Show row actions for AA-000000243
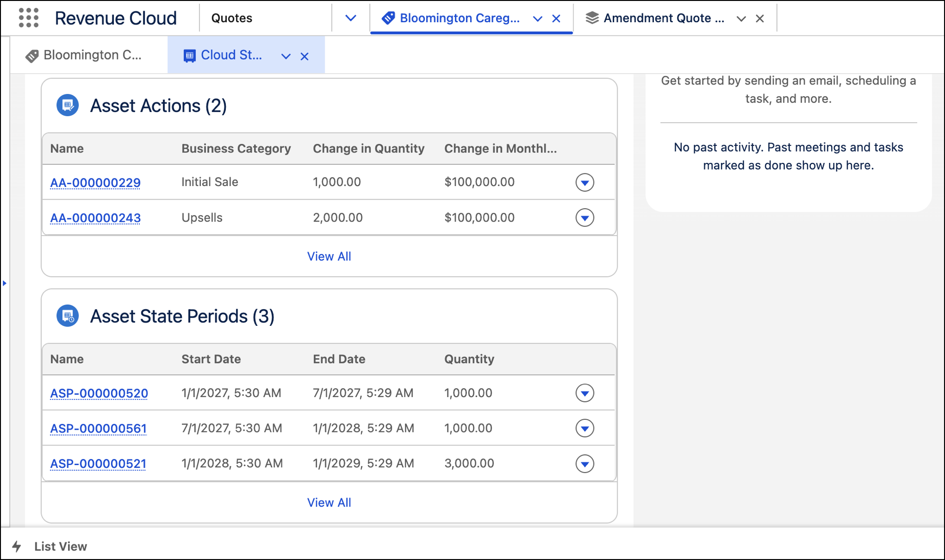This screenshot has width=945, height=560. tap(584, 218)
